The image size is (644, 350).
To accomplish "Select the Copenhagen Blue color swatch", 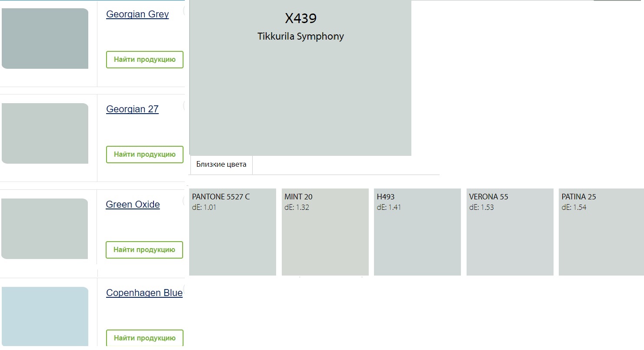I will click(x=45, y=316).
